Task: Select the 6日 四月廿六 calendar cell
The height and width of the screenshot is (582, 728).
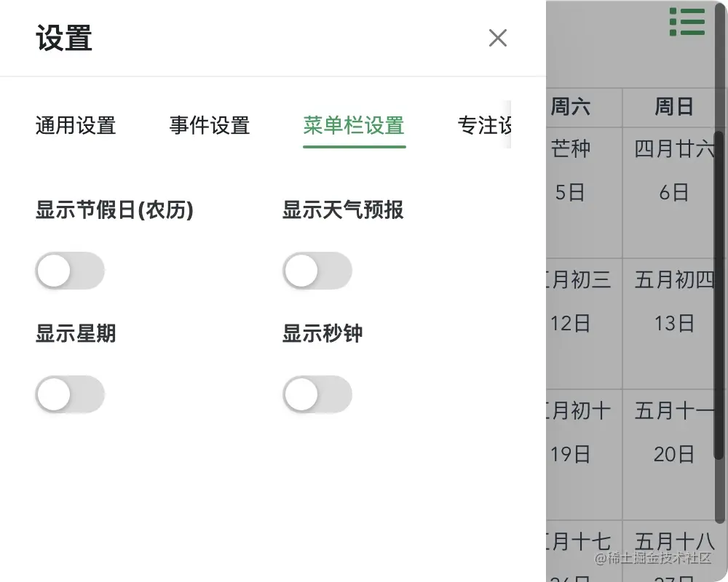Action: click(674, 193)
